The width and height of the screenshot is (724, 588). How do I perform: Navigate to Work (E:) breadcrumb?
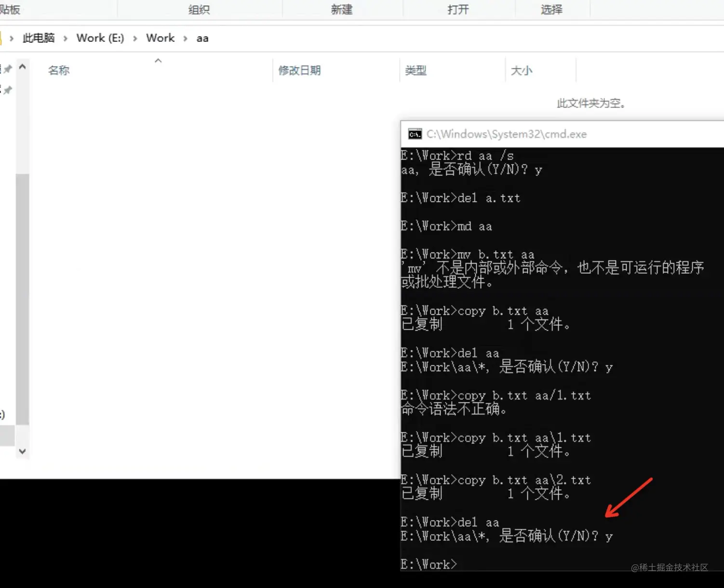tap(100, 38)
